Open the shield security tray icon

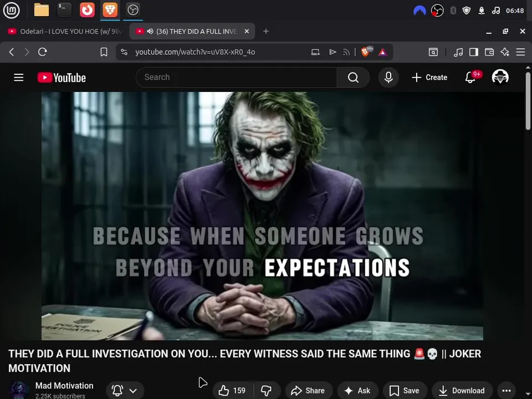click(x=467, y=11)
